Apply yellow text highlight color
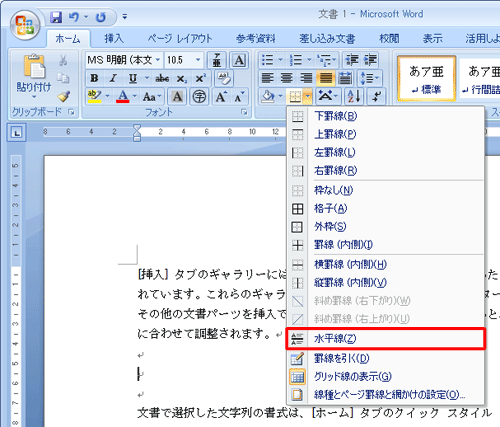 coord(94,97)
